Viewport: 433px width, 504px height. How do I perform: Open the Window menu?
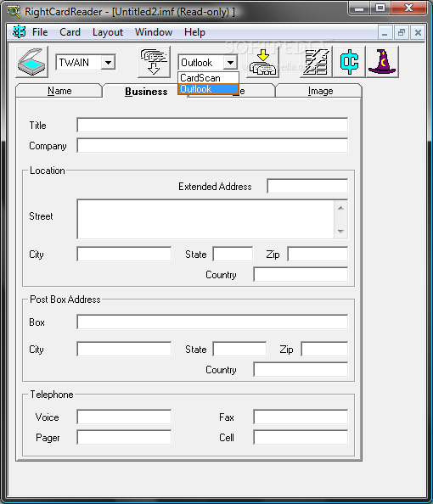(154, 32)
